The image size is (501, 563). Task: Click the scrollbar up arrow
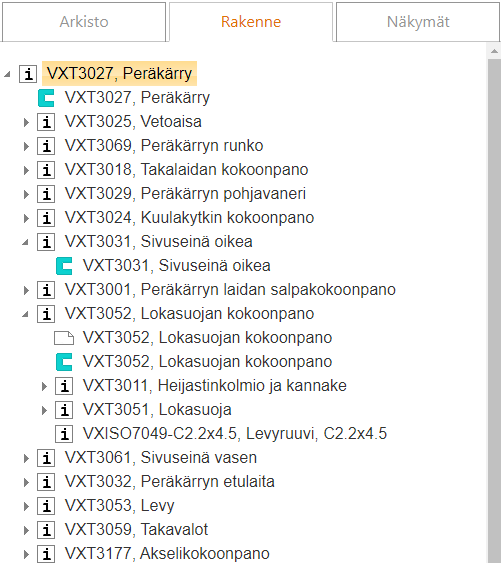pyautogui.click(x=495, y=51)
